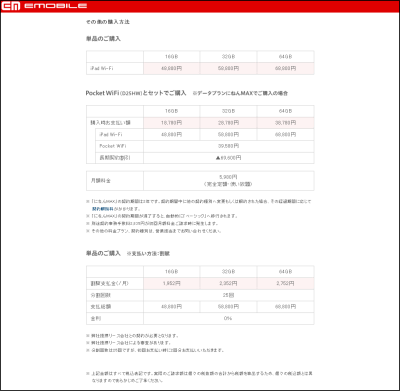
Task: Click the その他の購入方法 page heading
Action: tap(108, 22)
